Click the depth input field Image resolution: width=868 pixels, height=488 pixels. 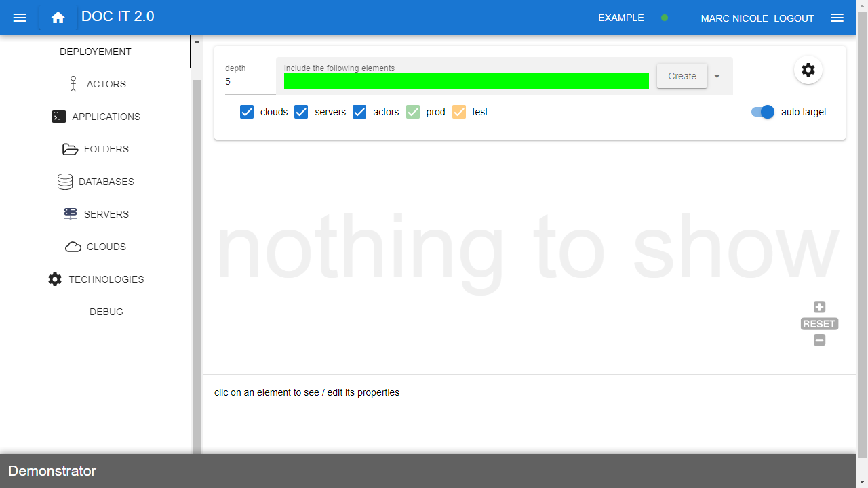point(249,81)
